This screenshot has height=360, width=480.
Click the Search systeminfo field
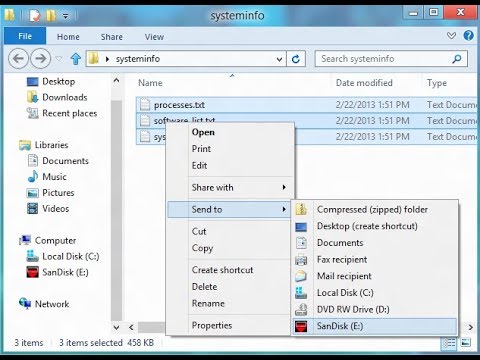point(391,59)
